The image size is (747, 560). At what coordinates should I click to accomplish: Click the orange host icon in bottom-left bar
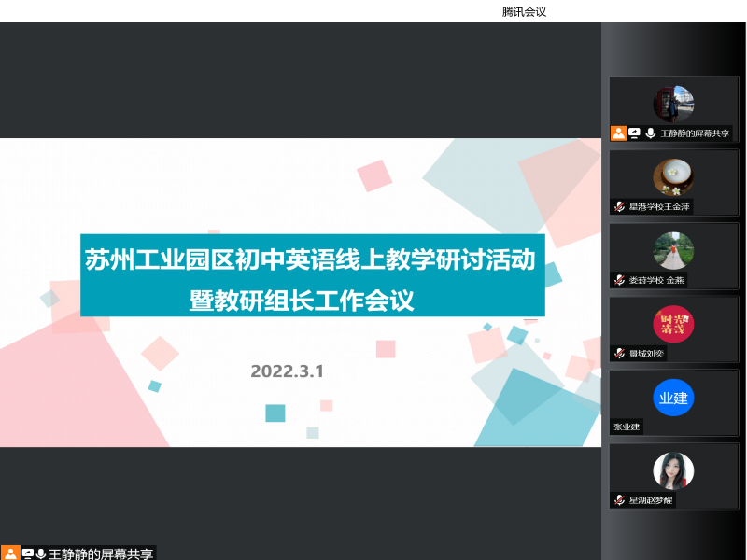point(10,553)
